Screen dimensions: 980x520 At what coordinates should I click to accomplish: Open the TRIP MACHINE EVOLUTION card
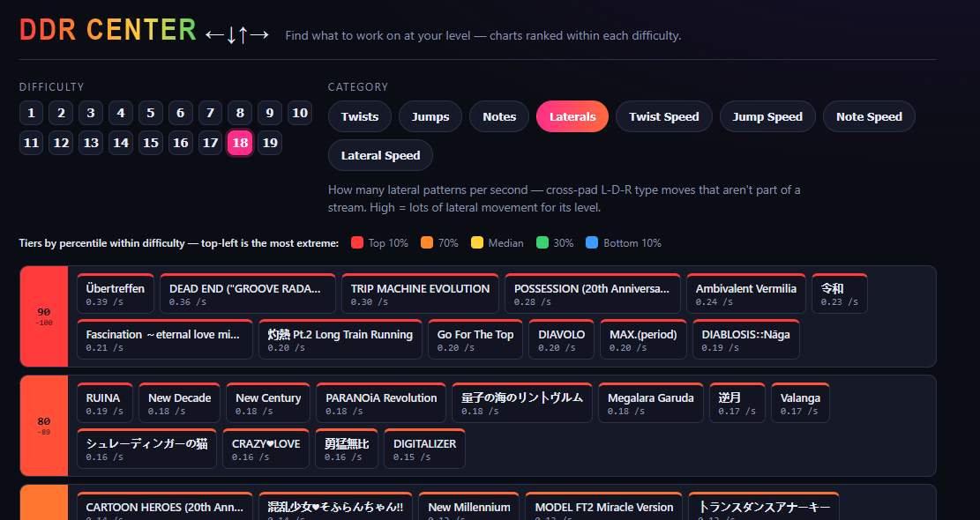[421, 293]
